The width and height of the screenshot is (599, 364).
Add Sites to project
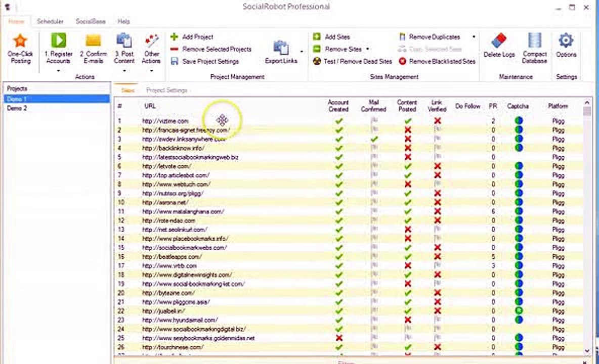[331, 36]
